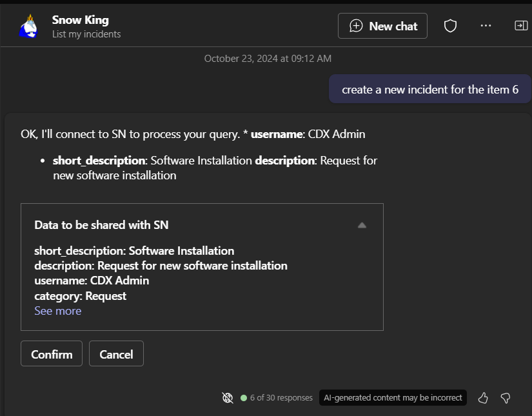Screen dimensions: 532x416
Task: Click 'category: Request' line in data box
Action: [81, 296]
